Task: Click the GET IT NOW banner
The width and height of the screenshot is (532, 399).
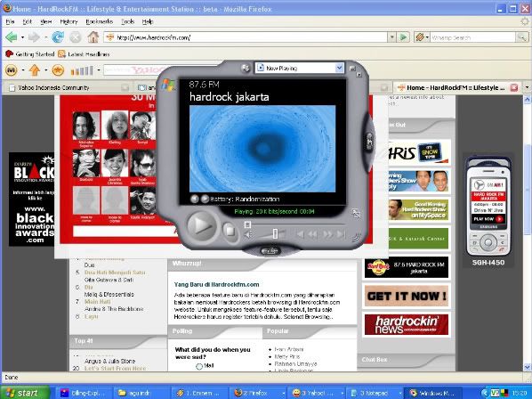Action: (407, 296)
